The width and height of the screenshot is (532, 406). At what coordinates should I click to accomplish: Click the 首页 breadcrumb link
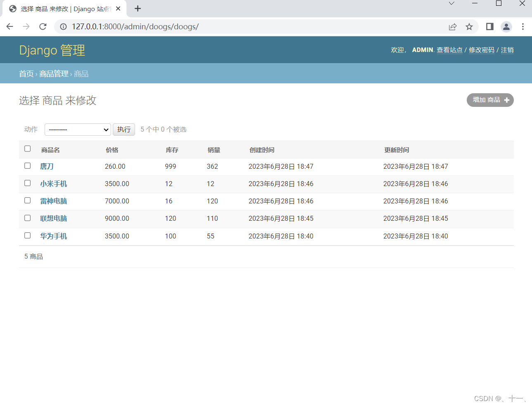pos(26,74)
